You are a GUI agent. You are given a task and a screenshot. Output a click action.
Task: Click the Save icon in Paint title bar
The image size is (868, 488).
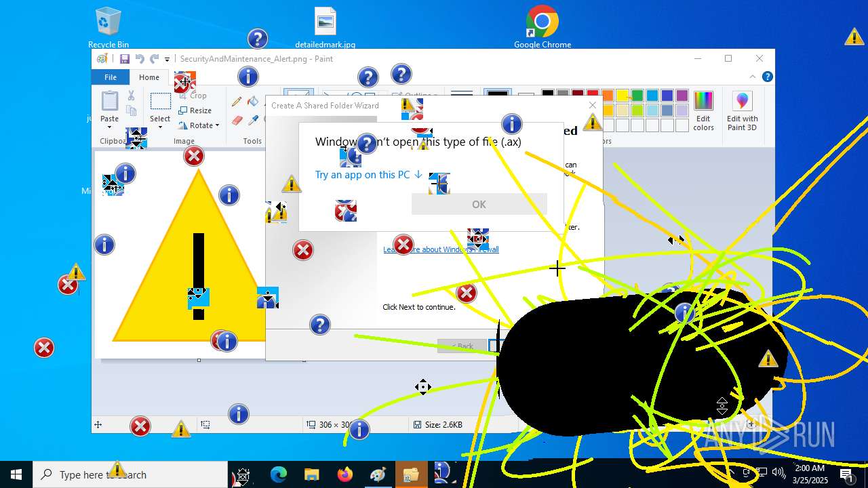[125, 59]
